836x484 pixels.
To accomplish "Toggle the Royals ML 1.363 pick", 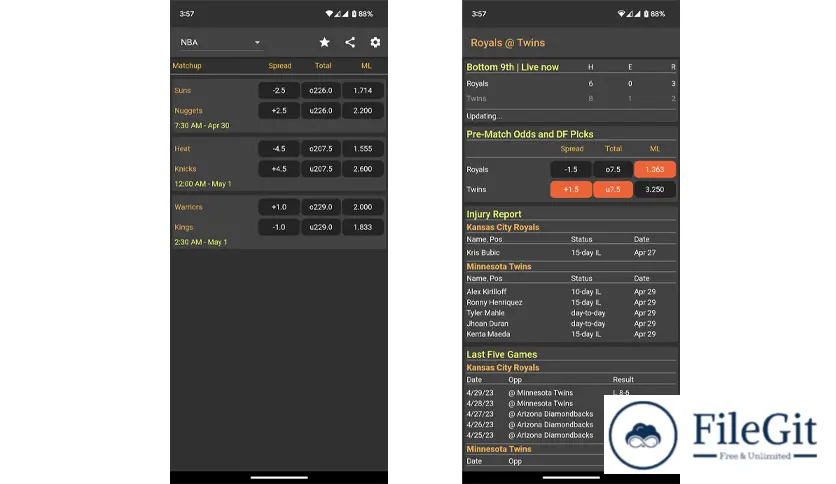I will point(654,170).
